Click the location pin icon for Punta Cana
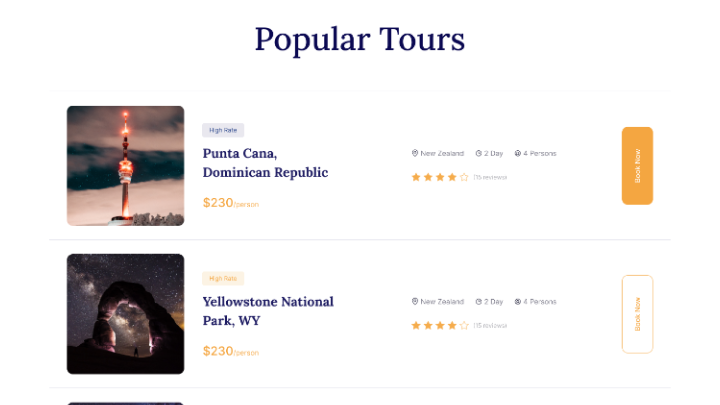The width and height of the screenshot is (720, 405). [x=414, y=153]
